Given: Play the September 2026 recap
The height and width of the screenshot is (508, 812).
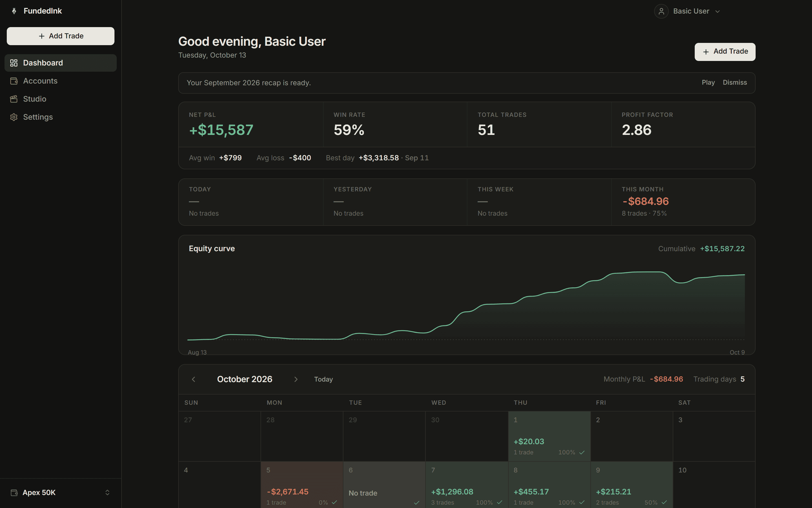Looking at the screenshot, I should [x=708, y=83].
